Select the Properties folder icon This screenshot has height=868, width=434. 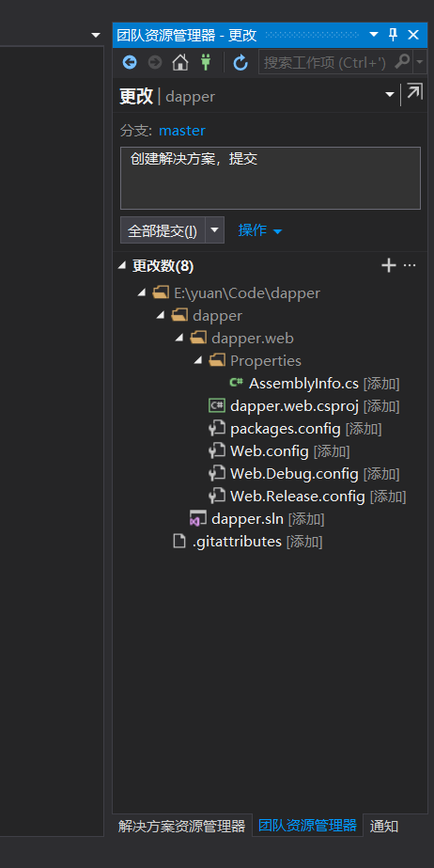click(x=217, y=361)
